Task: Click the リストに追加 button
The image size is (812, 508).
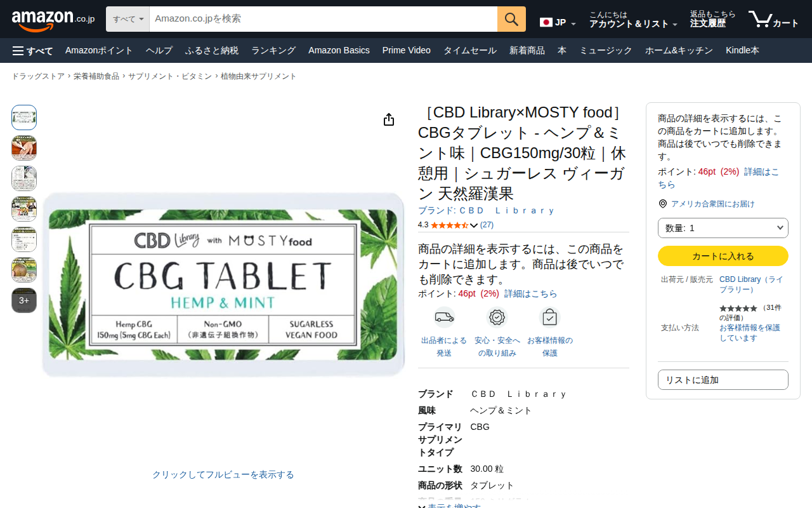Action: coord(723,380)
